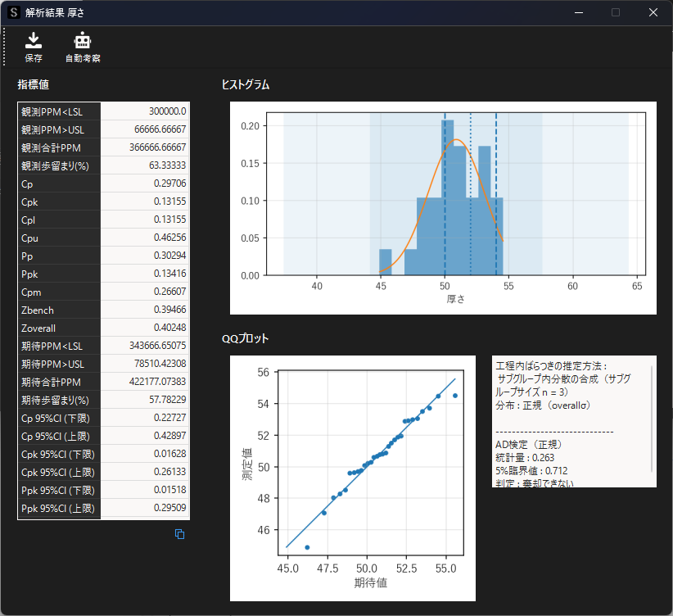Select the 期待歩留まり(%) row label
The width and height of the screenshot is (673, 616).
tap(59, 400)
